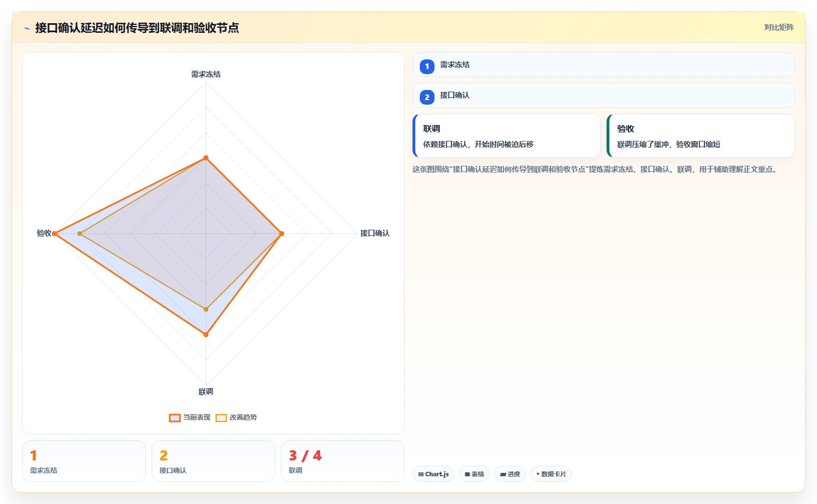Click the 当前表现 orange legend swatch
The image size is (817, 504).
tap(175, 418)
